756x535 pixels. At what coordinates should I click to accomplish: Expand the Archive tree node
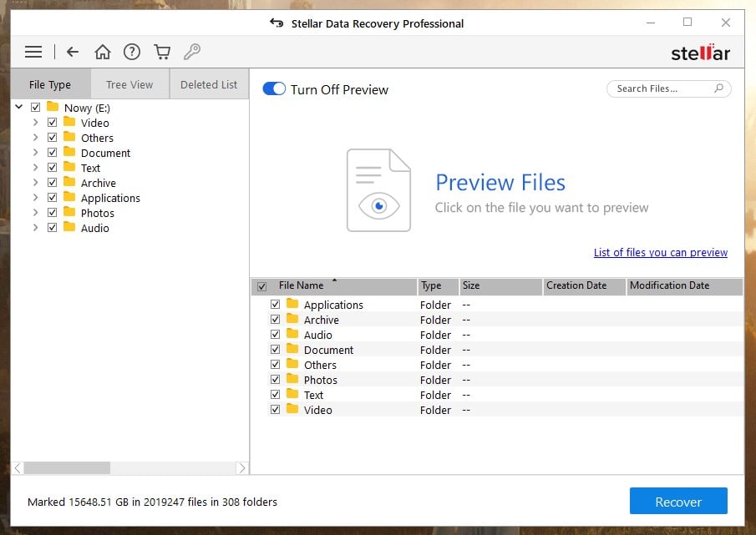click(35, 183)
